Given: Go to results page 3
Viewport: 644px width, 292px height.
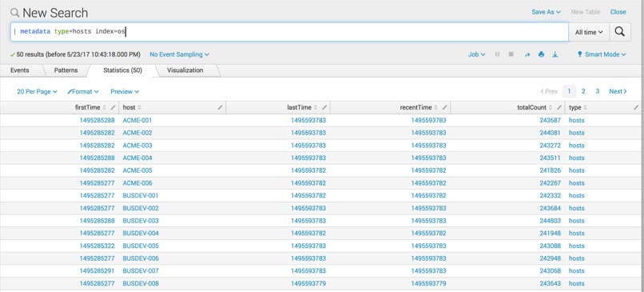Looking at the screenshot, I should click(597, 91).
